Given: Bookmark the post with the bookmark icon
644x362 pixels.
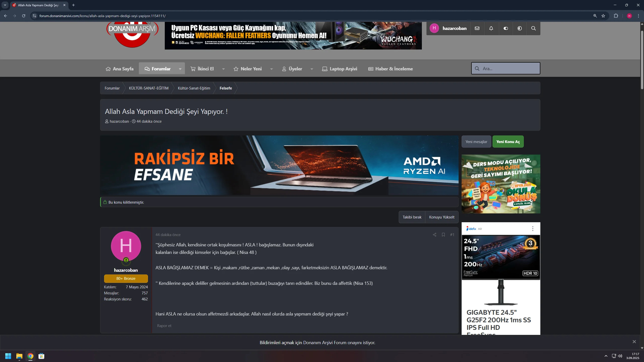Looking at the screenshot, I should (x=443, y=235).
